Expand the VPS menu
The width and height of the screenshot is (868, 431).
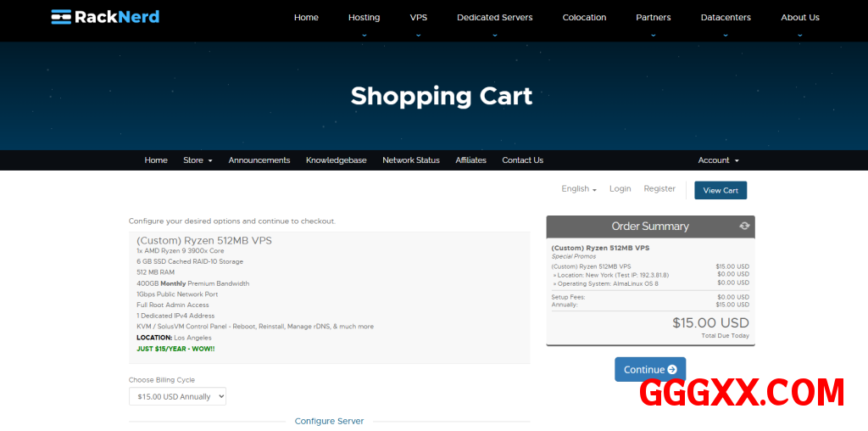click(x=419, y=17)
